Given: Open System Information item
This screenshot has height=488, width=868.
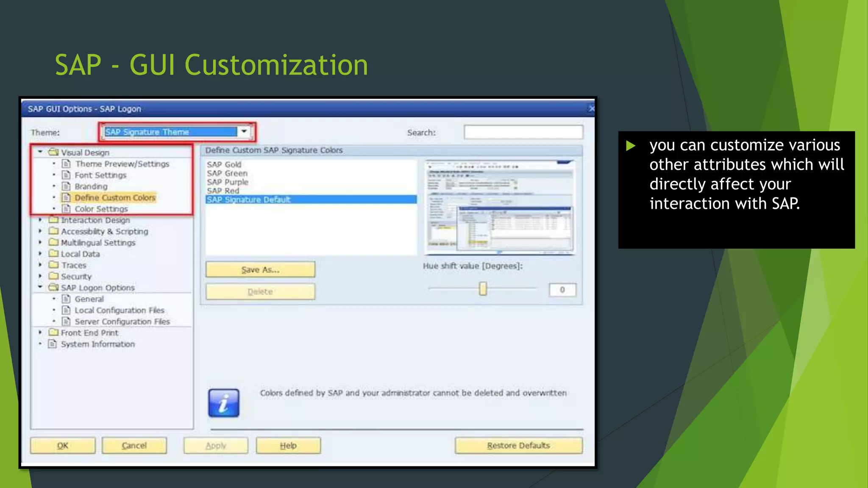Looking at the screenshot, I should coord(98,344).
